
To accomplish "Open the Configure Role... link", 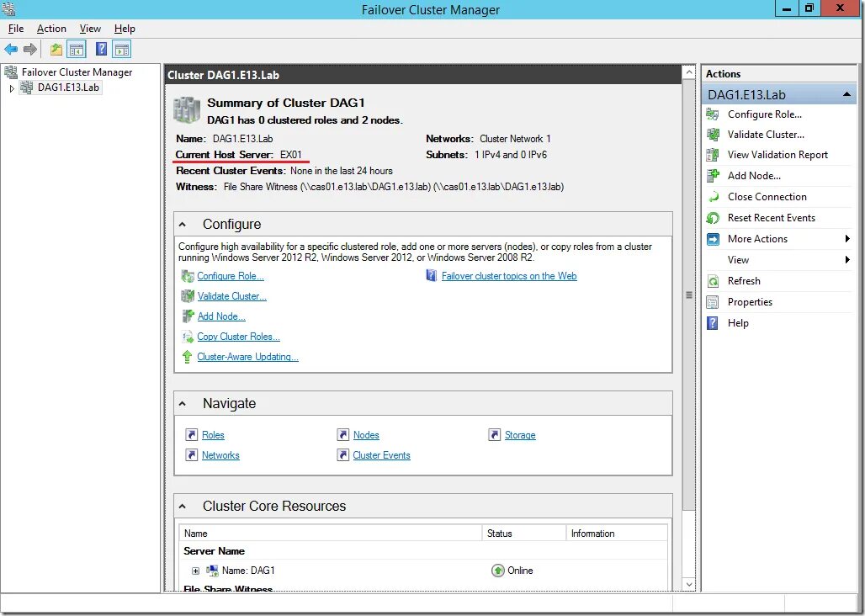I will click(231, 276).
